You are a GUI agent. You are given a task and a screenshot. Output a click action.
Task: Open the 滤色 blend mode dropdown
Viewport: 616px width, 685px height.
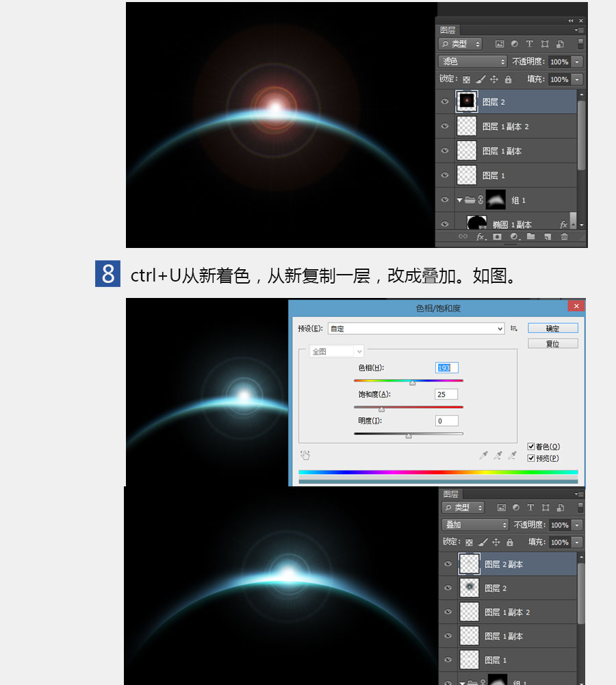[x=472, y=62]
